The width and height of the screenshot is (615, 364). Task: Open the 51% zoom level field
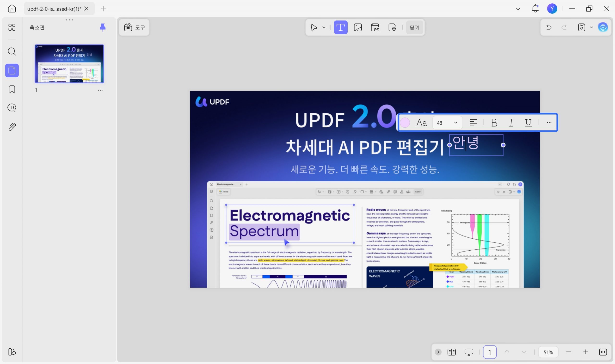pyautogui.click(x=548, y=352)
